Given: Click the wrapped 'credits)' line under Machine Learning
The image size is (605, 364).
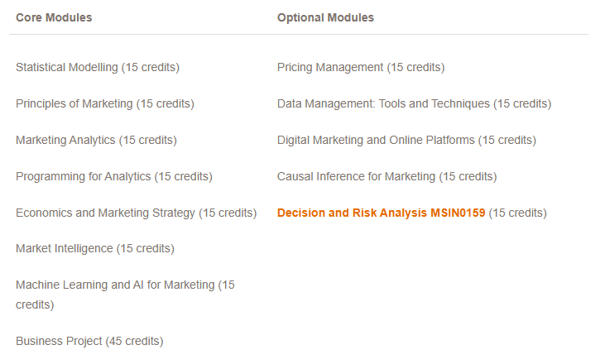Looking at the screenshot, I should (35, 305).
